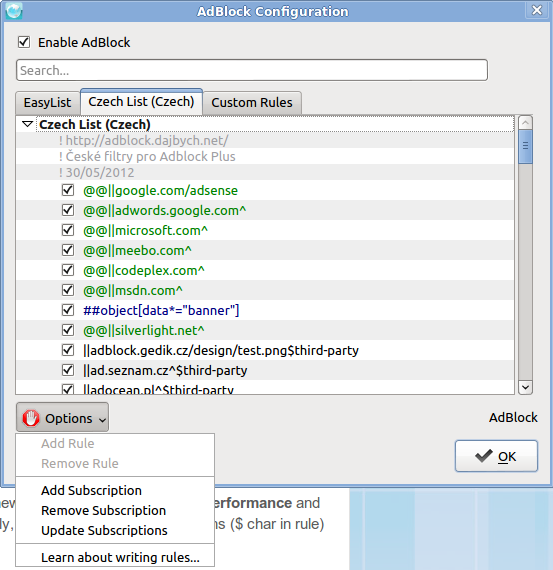Click the scrollbar up arrow of rules list

click(525, 123)
